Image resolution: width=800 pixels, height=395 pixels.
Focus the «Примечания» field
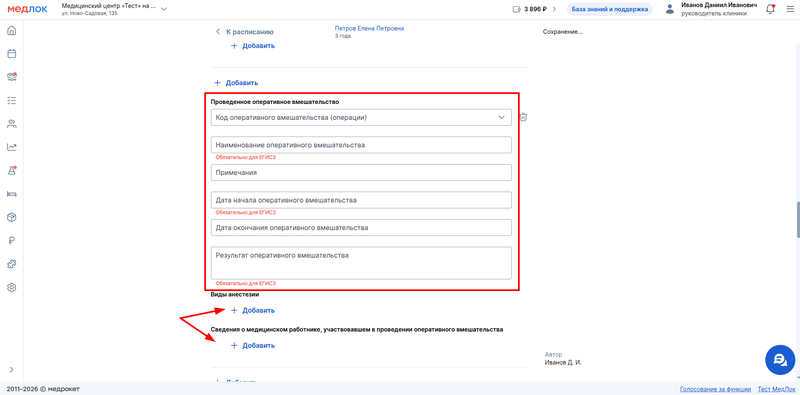tap(361, 172)
